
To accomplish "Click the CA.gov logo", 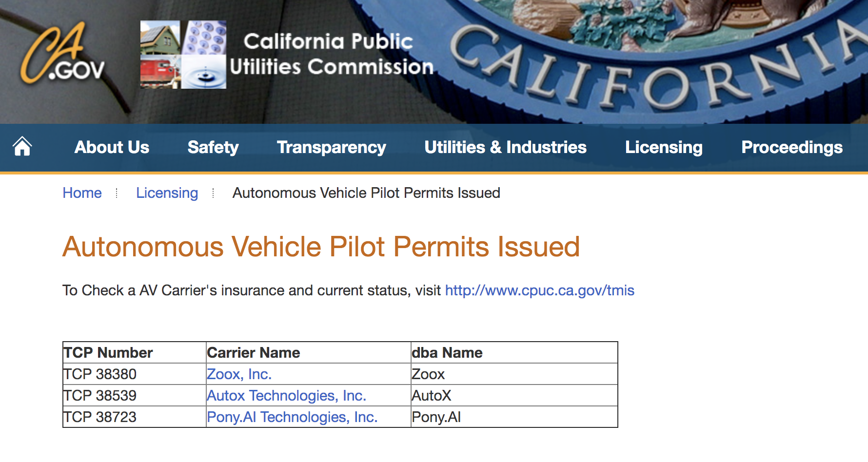I will tap(62, 54).
